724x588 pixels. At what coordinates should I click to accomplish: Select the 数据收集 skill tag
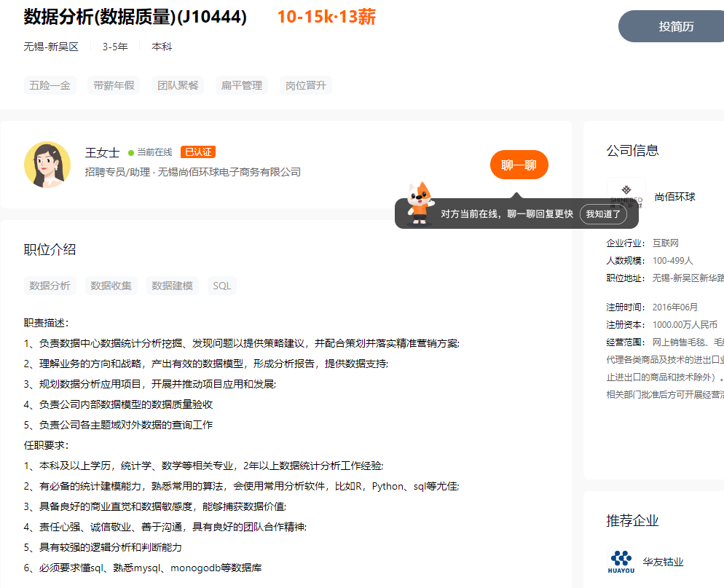pyautogui.click(x=111, y=286)
